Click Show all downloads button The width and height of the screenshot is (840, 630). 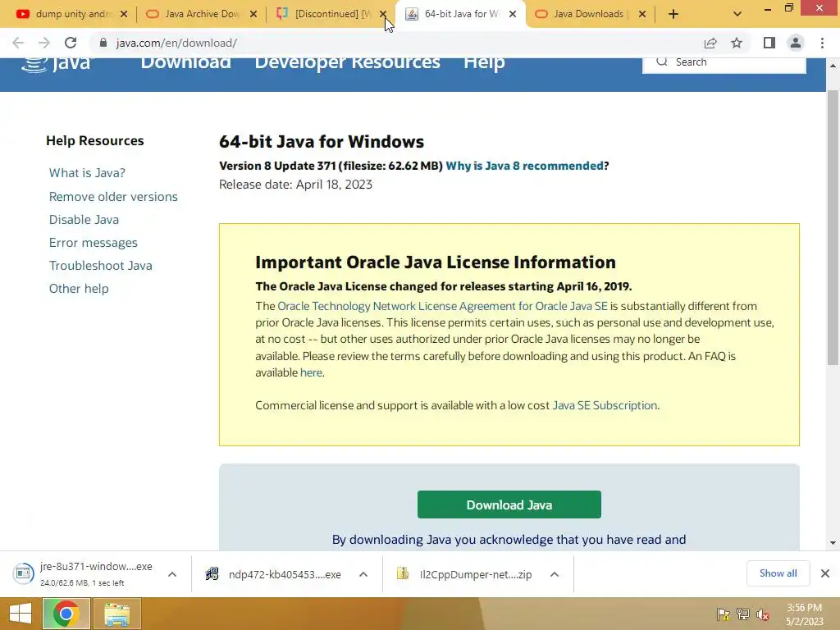(x=778, y=573)
